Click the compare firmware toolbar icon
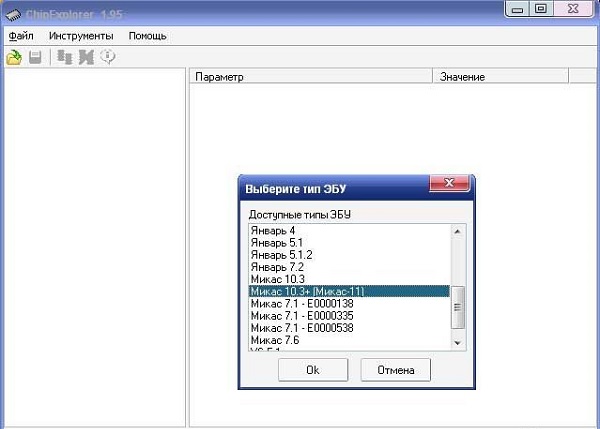Image resolution: width=600 pixels, height=429 pixels. click(64, 57)
